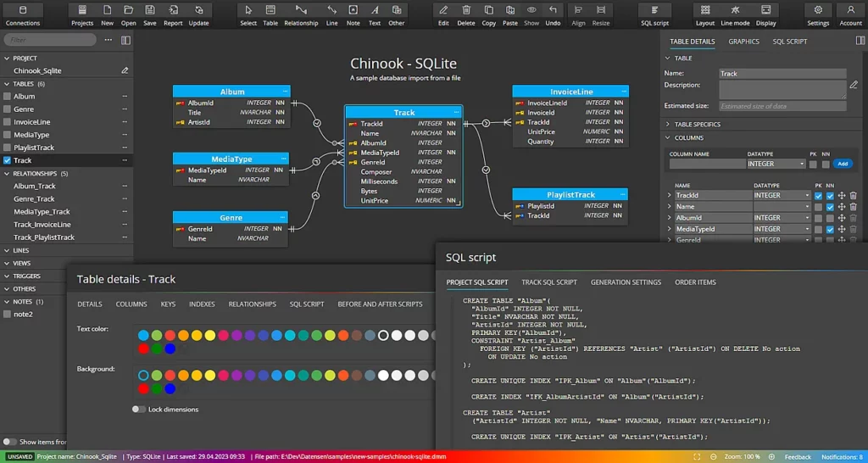
Task: Click the Undo toolbar icon
Action: click(x=553, y=15)
